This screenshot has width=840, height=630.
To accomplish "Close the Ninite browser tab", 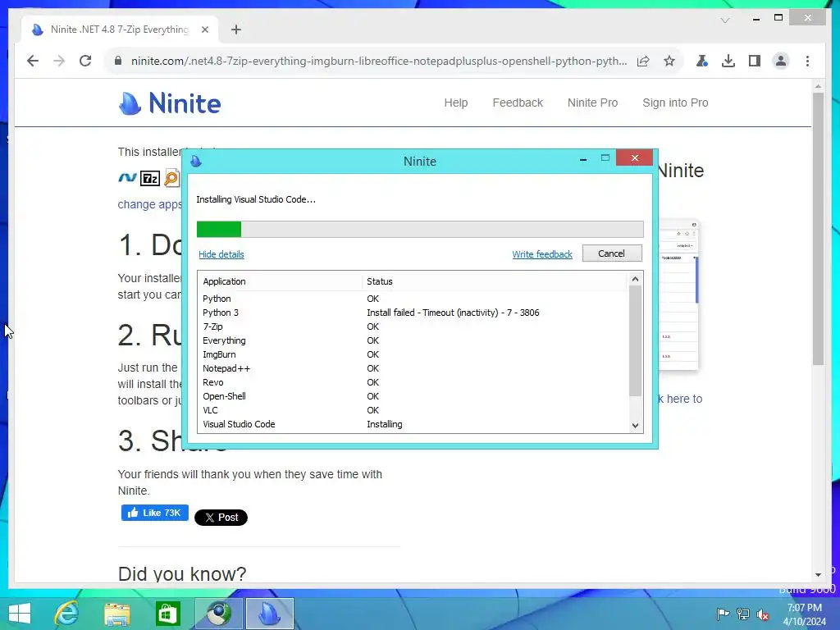I will (x=204, y=30).
